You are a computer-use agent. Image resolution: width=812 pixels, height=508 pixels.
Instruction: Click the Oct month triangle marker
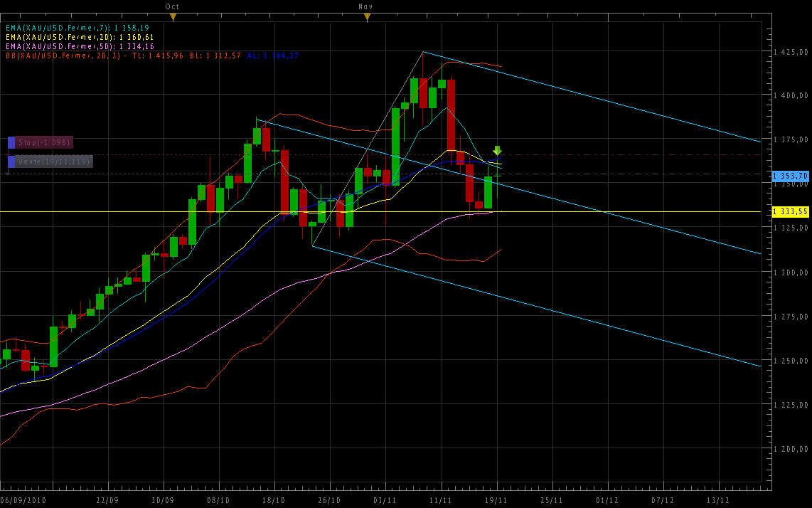[x=172, y=16]
